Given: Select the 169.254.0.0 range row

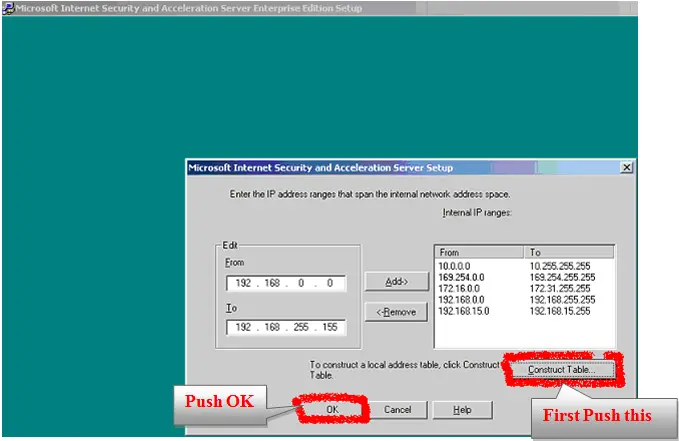Looking at the screenshot, I should (x=524, y=277).
